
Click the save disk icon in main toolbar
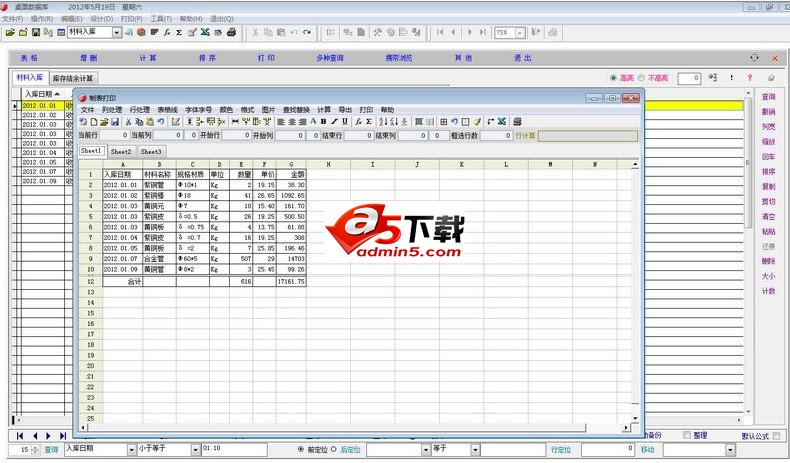[x=36, y=32]
